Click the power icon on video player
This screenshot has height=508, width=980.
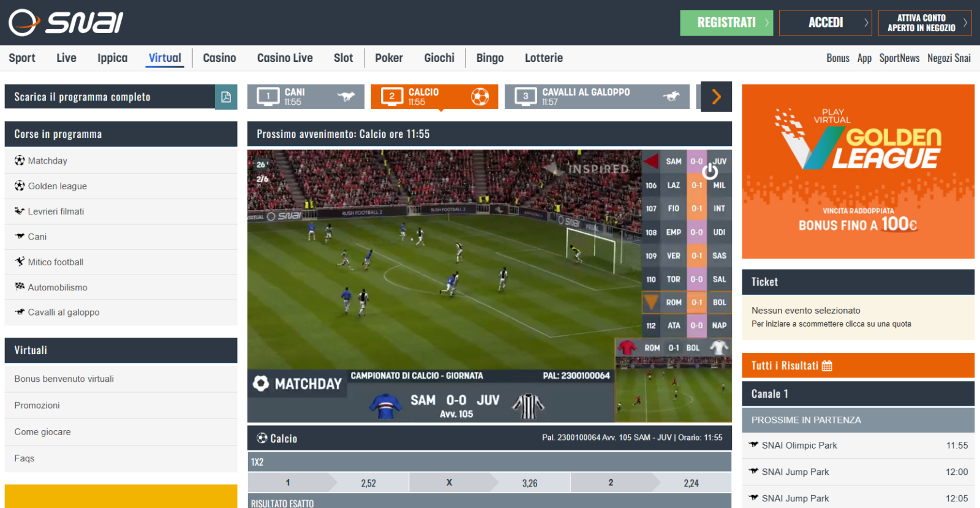[710, 171]
